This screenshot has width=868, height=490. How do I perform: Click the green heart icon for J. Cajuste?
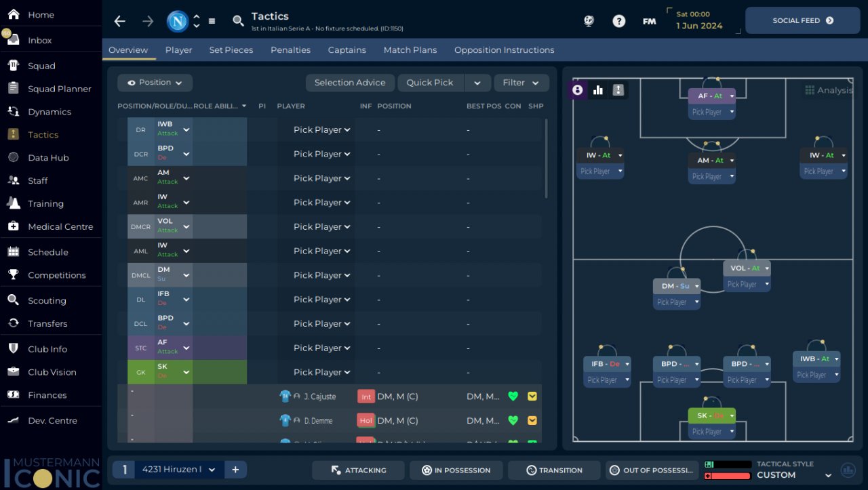click(x=513, y=396)
